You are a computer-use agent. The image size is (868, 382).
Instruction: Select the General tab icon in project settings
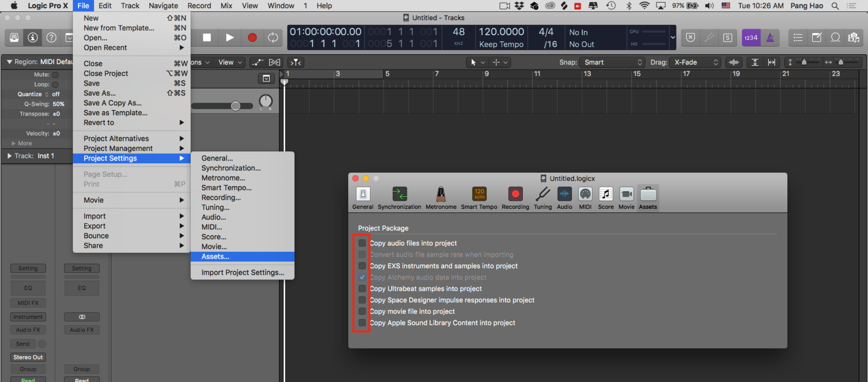tap(363, 198)
